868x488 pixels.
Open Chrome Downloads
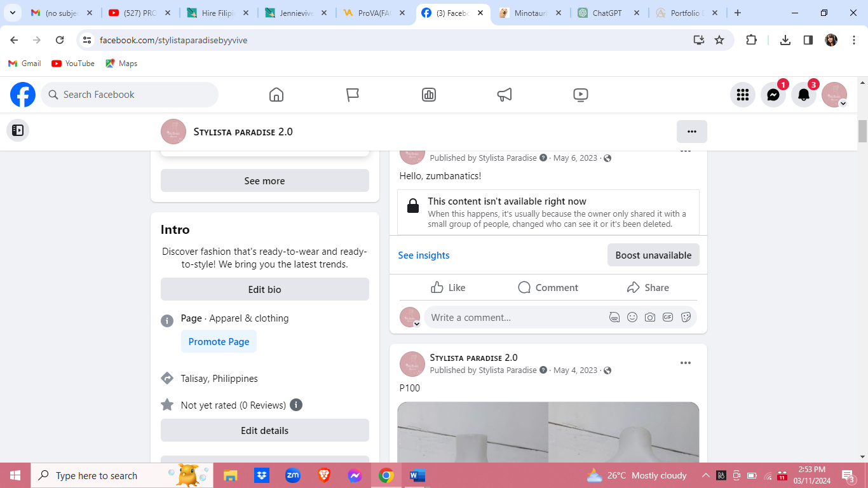tap(785, 40)
